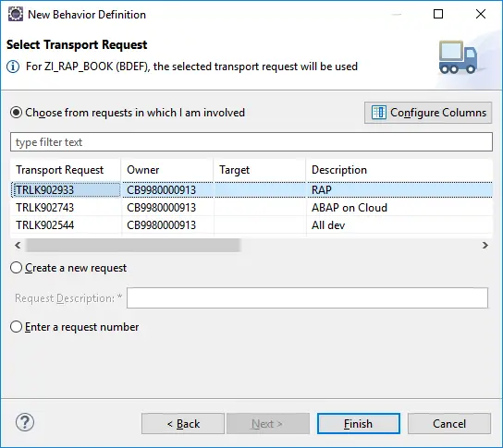Viewport: 503px width, 448px height.
Task: Click the info icon beside ZI_RAP_BOOK message
Action: click(13, 67)
